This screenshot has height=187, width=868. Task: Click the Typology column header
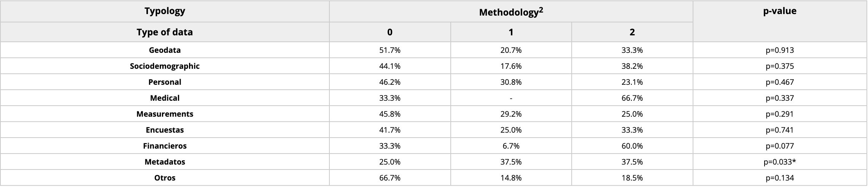pyautogui.click(x=165, y=11)
